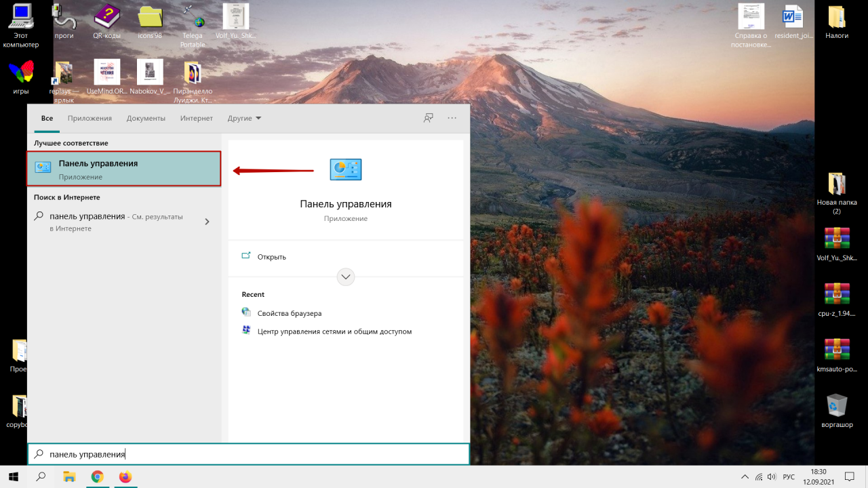Open the Recycle Bin desktop icon
868x488 pixels.
(x=837, y=407)
